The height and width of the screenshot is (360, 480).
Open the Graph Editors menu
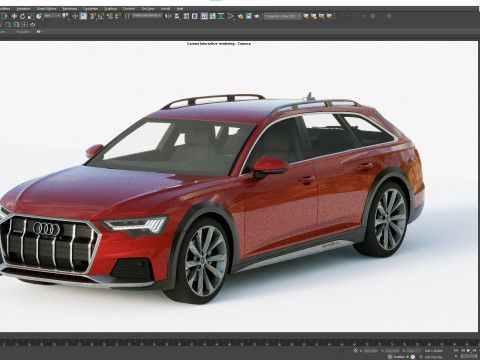(46, 9)
